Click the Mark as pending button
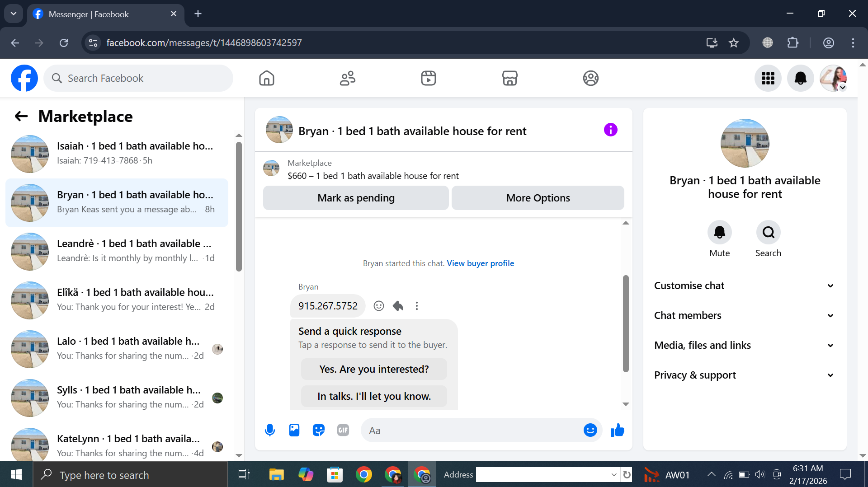The width and height of the screenshot is (868, 487). pyautogui.click(x=356, y=198)
